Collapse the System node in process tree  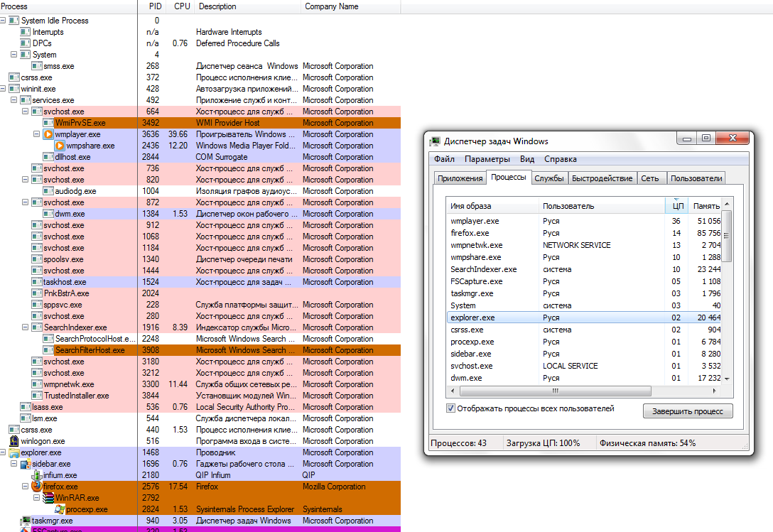click(x=13, y=55)
